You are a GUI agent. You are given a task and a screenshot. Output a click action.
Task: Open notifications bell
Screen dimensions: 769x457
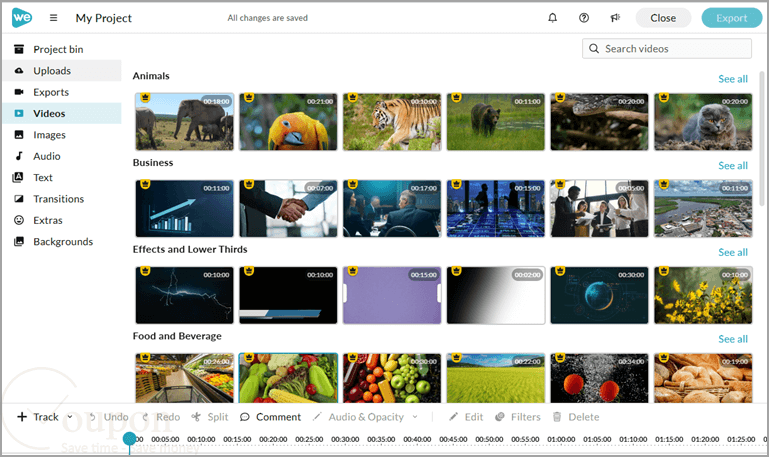coord(552,18)
